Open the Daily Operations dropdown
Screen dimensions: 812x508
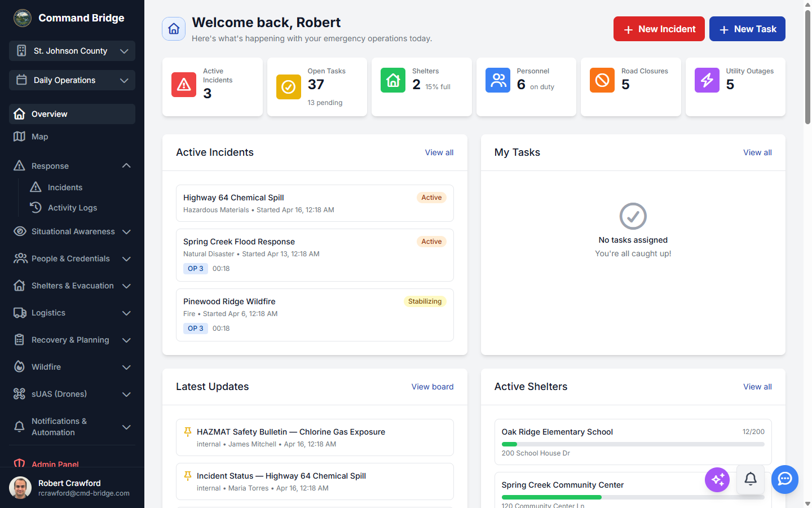72,80
